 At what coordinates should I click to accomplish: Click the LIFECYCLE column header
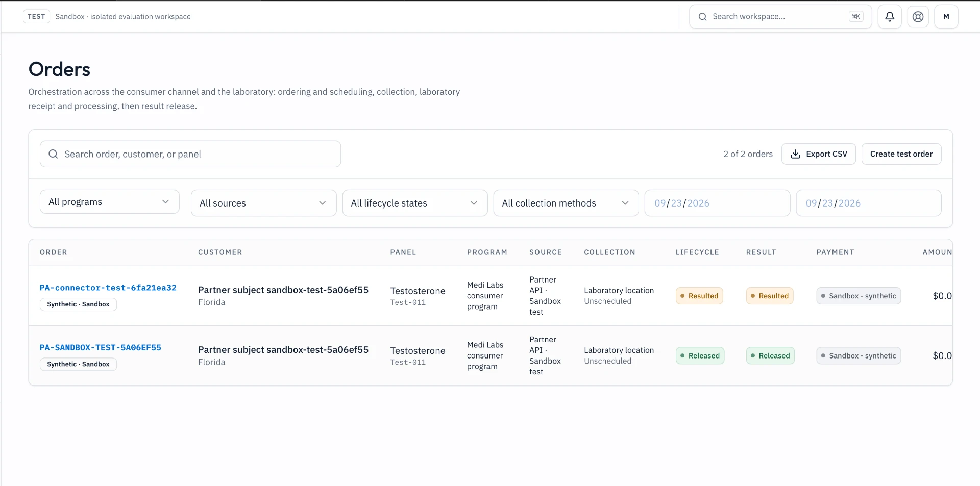pyautogui.click(x=697, y=252)
